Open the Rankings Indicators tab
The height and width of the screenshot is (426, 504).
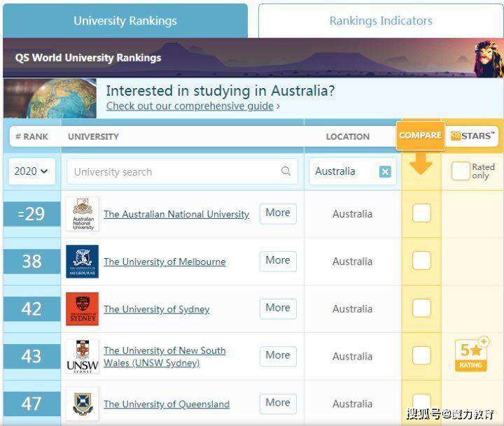tap(381, 21)
